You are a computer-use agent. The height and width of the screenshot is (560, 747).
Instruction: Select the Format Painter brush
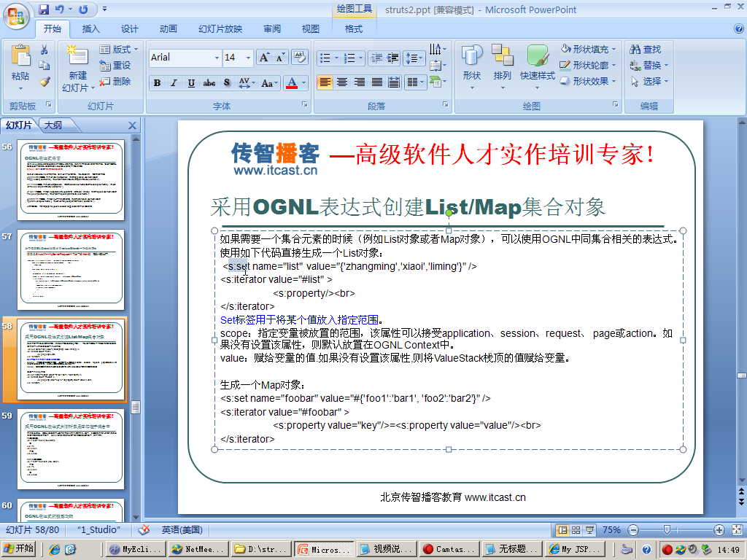pyautogui.click(x=44, y=82)
